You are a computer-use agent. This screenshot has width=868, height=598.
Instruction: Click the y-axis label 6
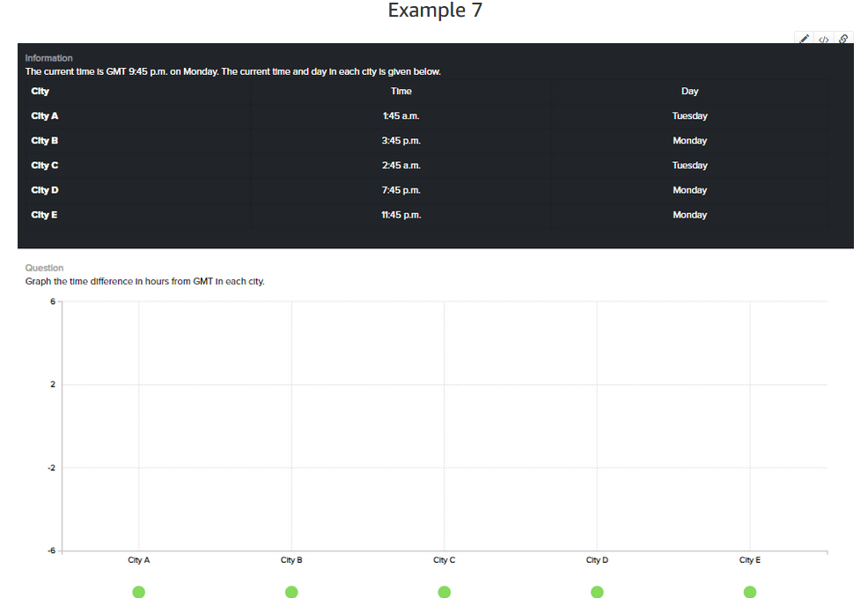tap(53, 302)
